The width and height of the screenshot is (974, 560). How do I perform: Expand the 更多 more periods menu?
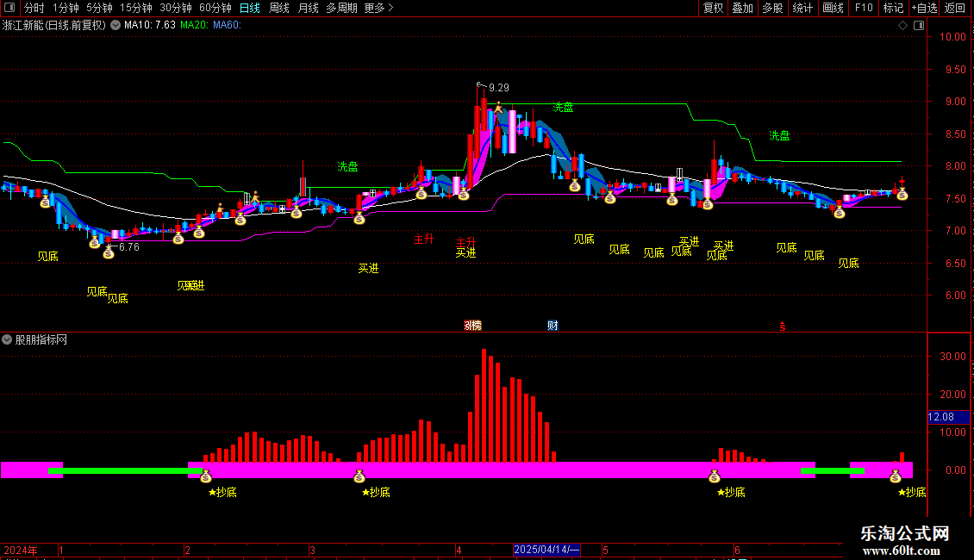point(378,8)
